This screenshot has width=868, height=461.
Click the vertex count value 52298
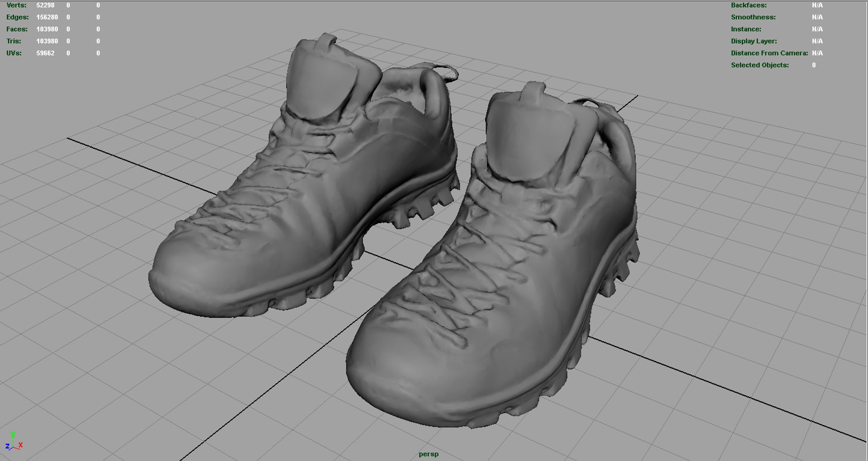[45, 5]
